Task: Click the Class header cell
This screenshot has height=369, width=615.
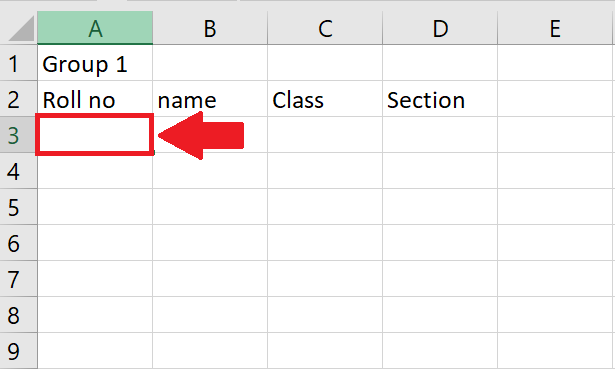Action: (x=325, y=99)
